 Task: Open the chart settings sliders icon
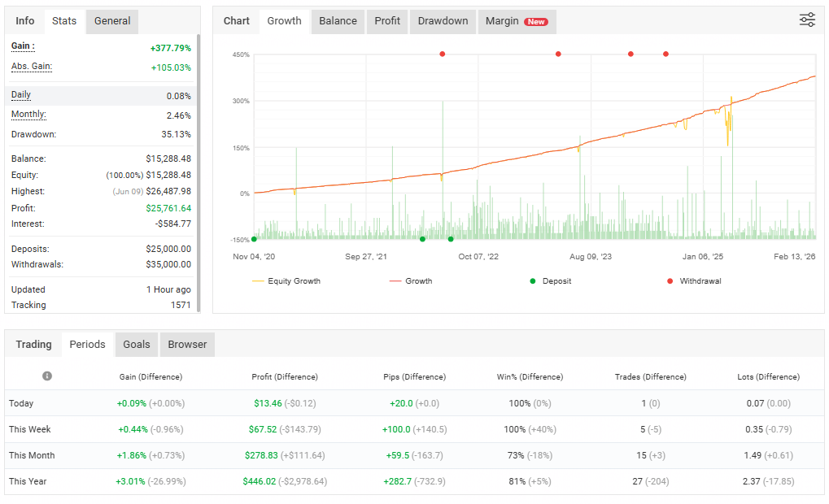(807, 20)
